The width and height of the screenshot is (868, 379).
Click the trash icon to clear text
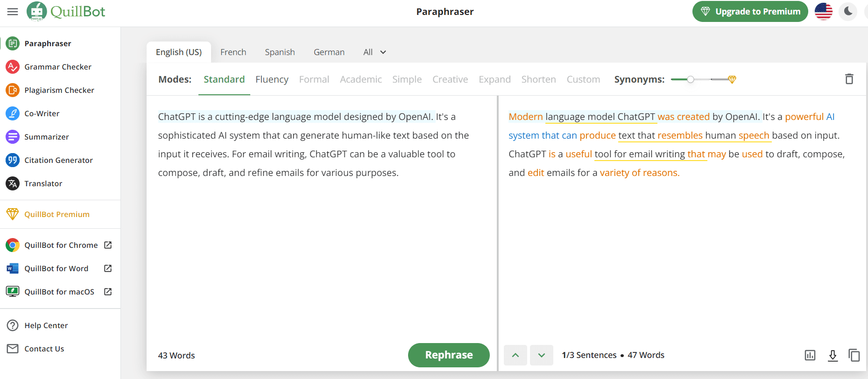tap(849, 79)
